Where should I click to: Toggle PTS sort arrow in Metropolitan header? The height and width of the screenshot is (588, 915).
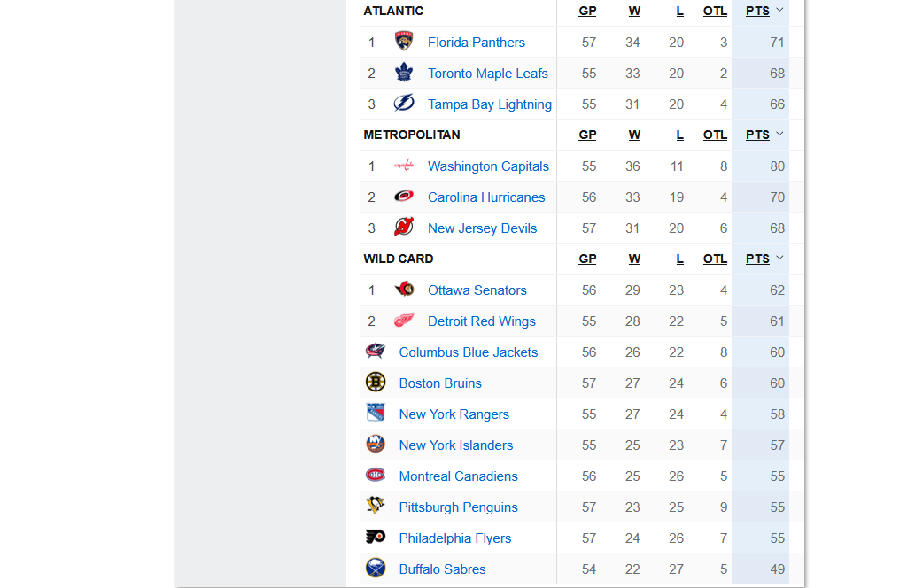click(x=779, y=135)
